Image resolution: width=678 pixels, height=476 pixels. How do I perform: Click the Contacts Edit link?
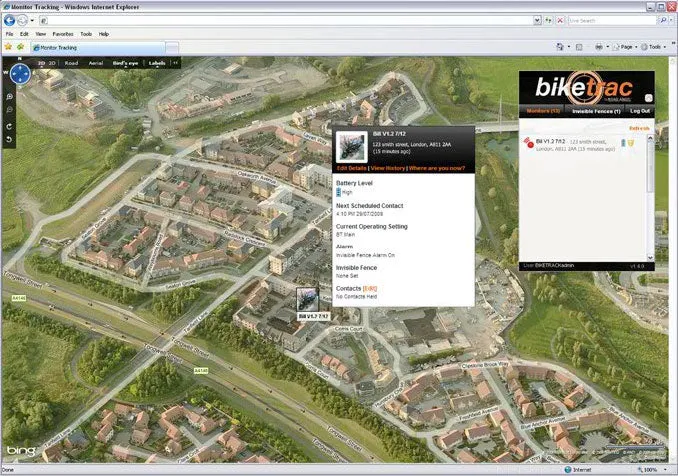370,288
